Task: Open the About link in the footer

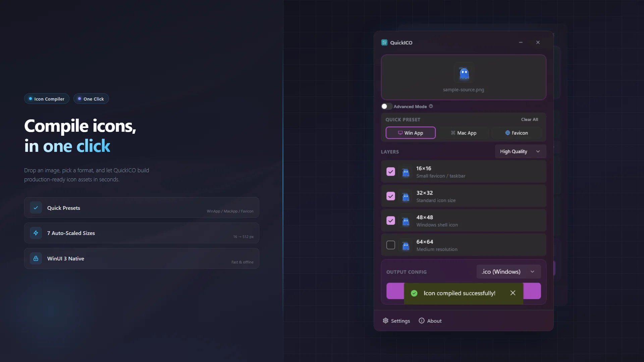Action: (430, 321)
